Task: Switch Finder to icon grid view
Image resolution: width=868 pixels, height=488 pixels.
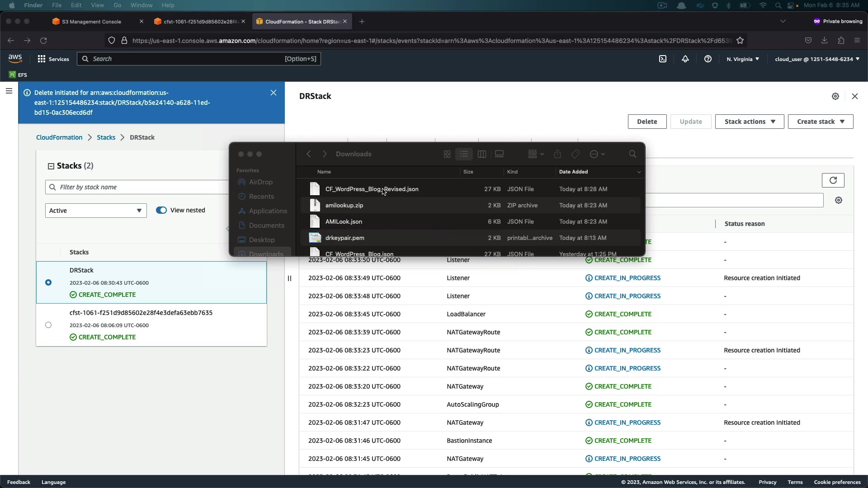Action: tap(447, 154)
